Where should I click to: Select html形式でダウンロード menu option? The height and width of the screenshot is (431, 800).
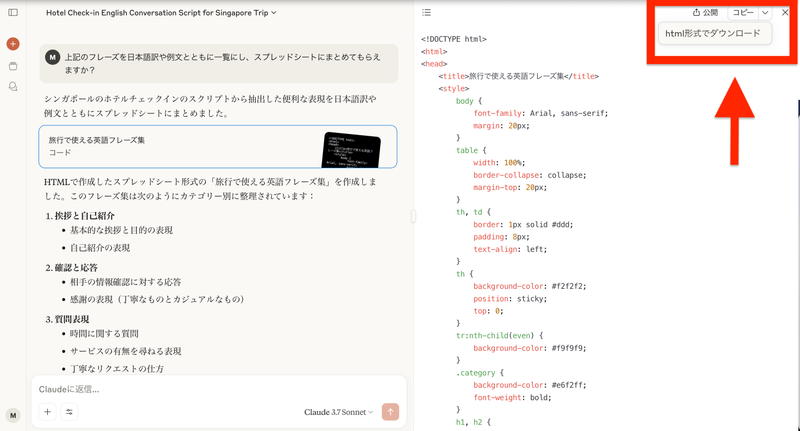(714, 34)
